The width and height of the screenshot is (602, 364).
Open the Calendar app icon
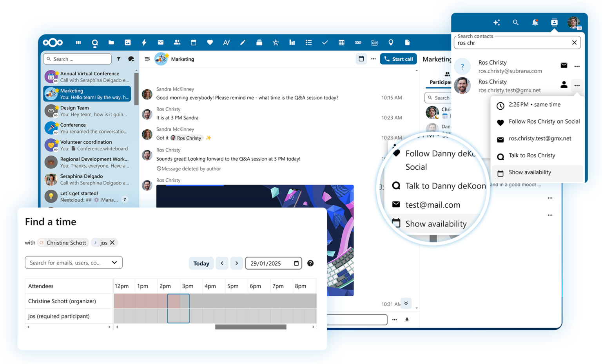click(193, 42)
